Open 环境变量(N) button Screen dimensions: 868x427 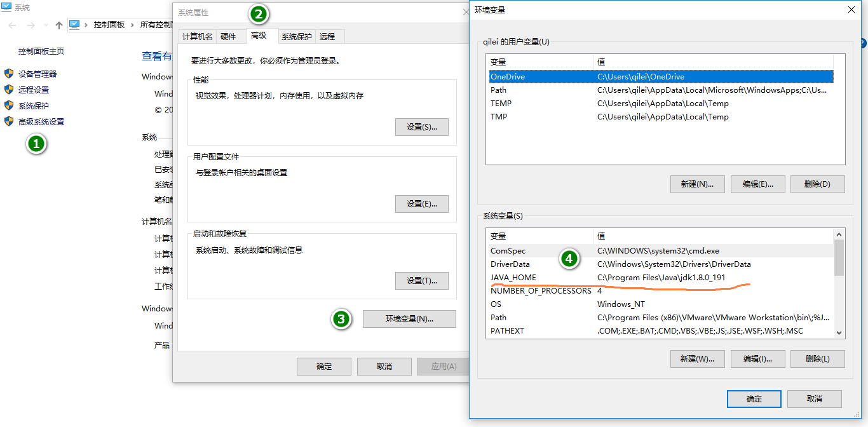click(x=409, y=319)
